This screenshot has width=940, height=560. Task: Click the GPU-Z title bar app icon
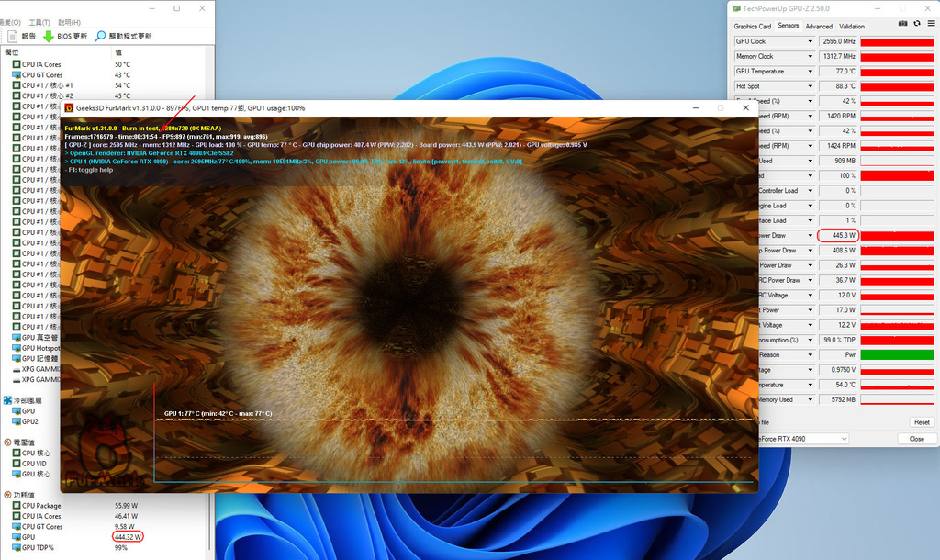point(736,8)
